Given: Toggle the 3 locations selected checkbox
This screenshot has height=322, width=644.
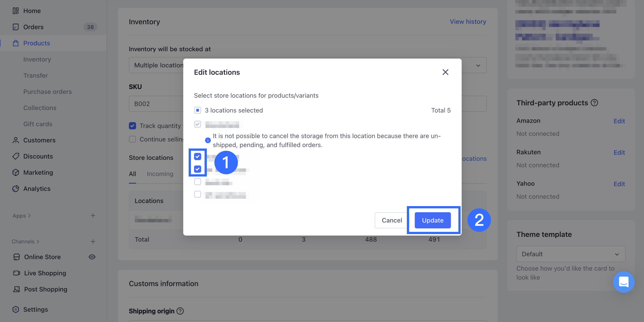Looking at the screenshot, I should [197, 110].
